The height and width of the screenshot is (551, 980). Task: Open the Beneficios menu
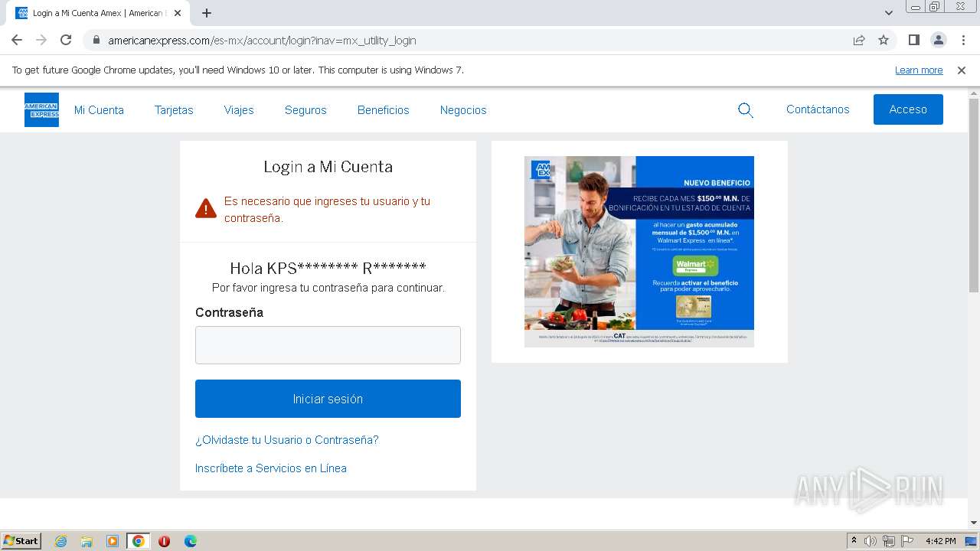click(384, 110)
